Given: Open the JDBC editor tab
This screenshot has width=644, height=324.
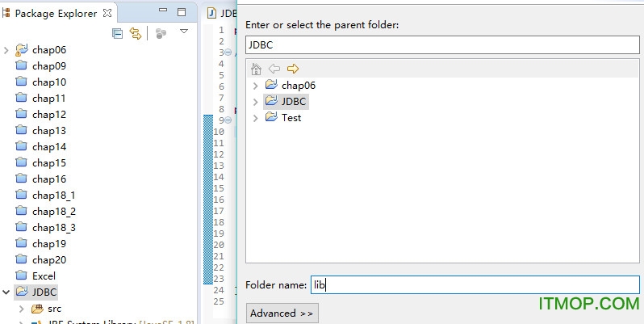Looking at the screenshot, I should point(223,13).
